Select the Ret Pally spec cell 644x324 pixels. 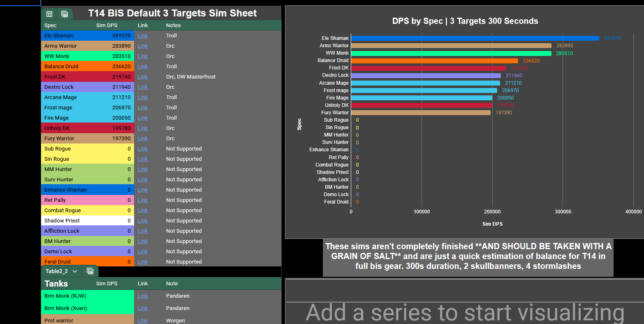(67, 200)
